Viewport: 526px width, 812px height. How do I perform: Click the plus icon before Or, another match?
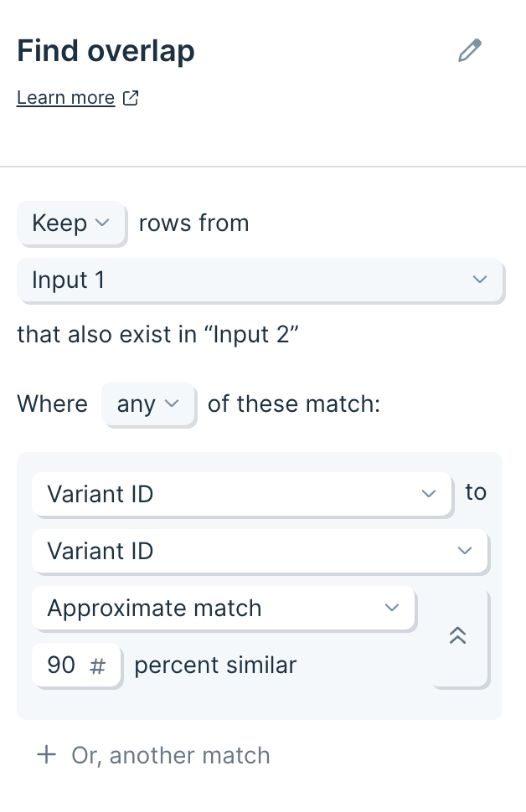[x=47, y=754]
